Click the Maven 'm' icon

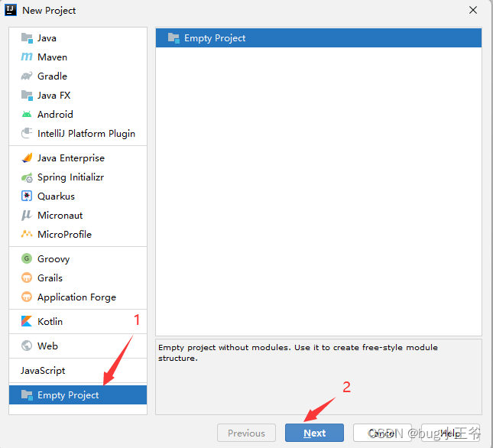click(x=27, y=57)
